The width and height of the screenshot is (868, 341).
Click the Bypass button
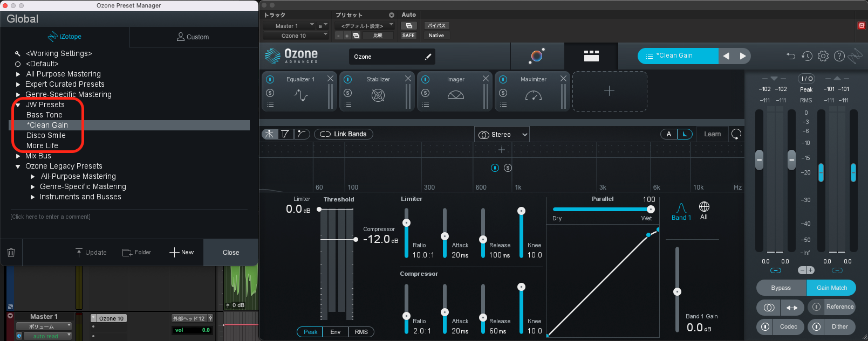781,288
